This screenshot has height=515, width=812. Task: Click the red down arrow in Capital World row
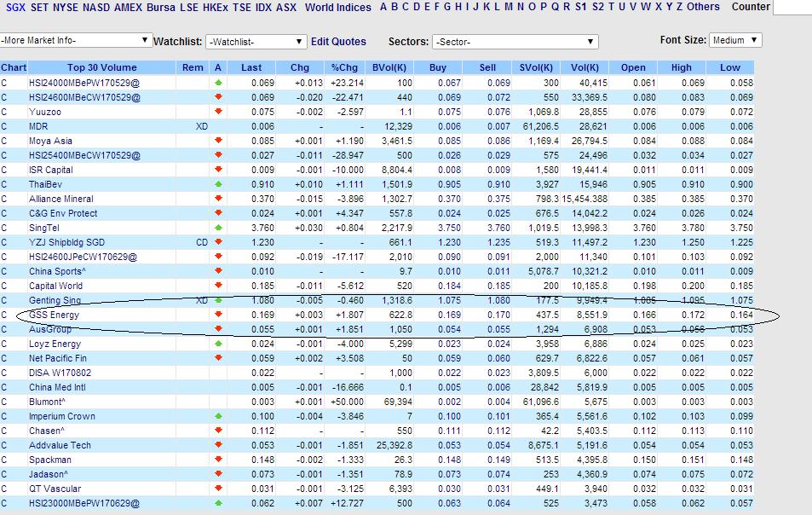click(218, 286)
